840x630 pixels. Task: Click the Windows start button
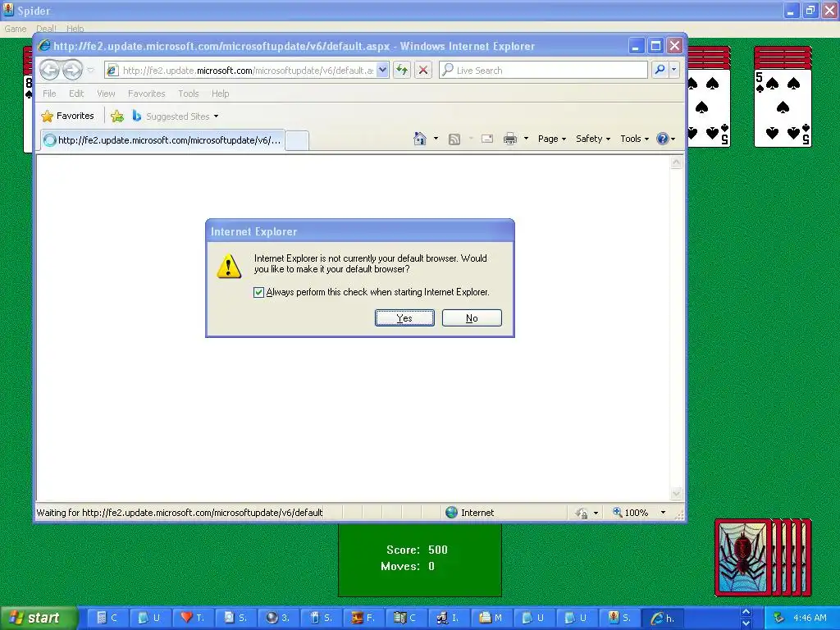point(38,618)
